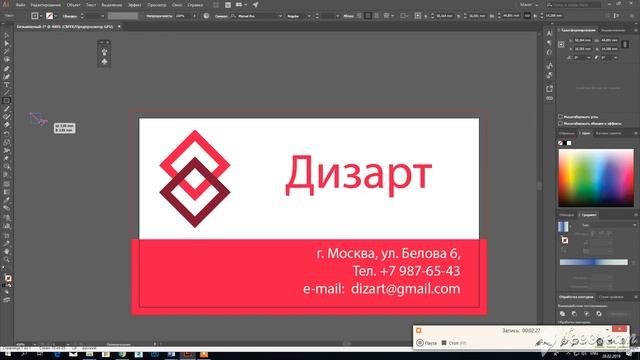The height and width of the screenshot is (360, 640).
Task: Open the Myriad Pro font family dropdown
Action: (280, 16)
